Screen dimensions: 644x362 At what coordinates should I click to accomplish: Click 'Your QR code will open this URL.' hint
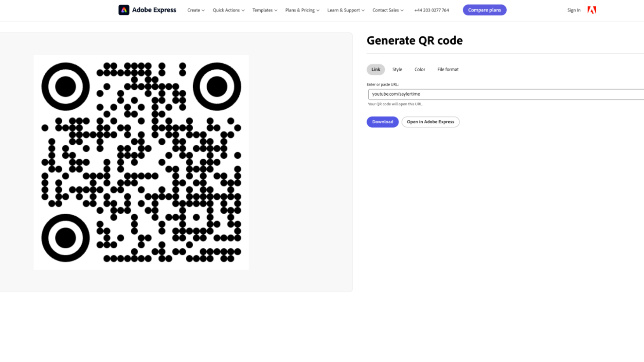pyautogui.click(x=396, y=104)
